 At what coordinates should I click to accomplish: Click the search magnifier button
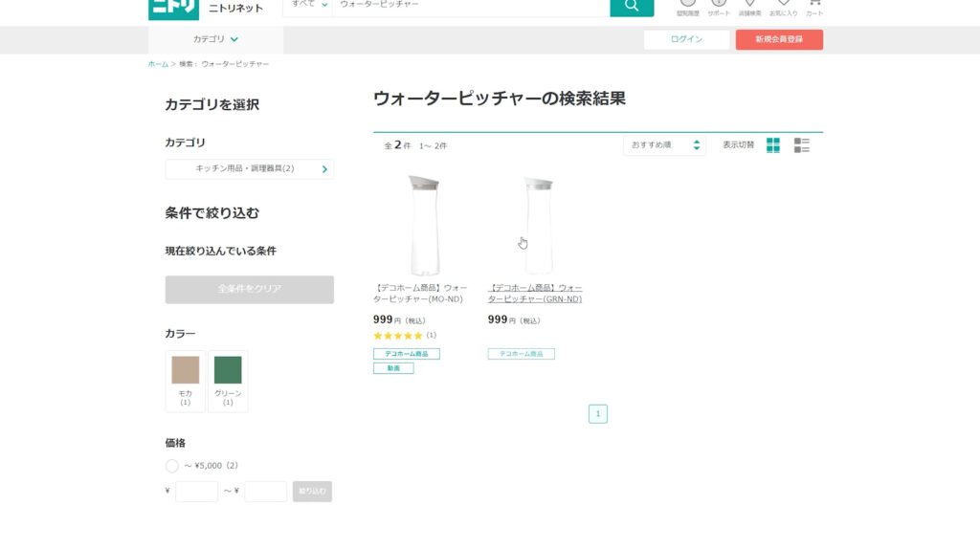(x=632, y=6)
